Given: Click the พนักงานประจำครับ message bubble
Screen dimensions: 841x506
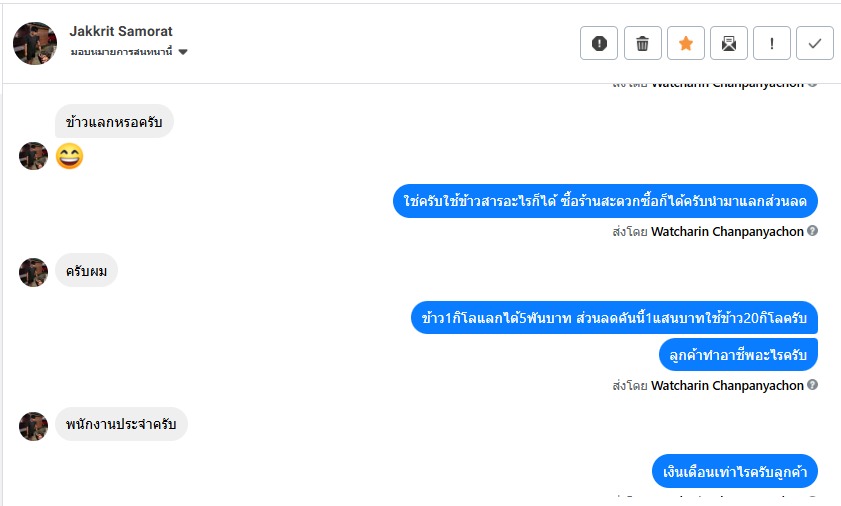Looking at the screenshot, I should coord(121,424).
